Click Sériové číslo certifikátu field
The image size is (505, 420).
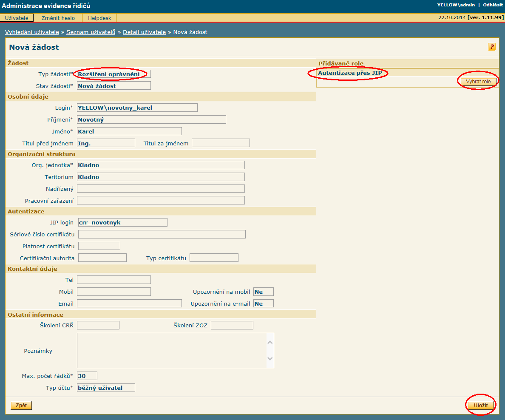pyautogui.click(x=162, y=234)
